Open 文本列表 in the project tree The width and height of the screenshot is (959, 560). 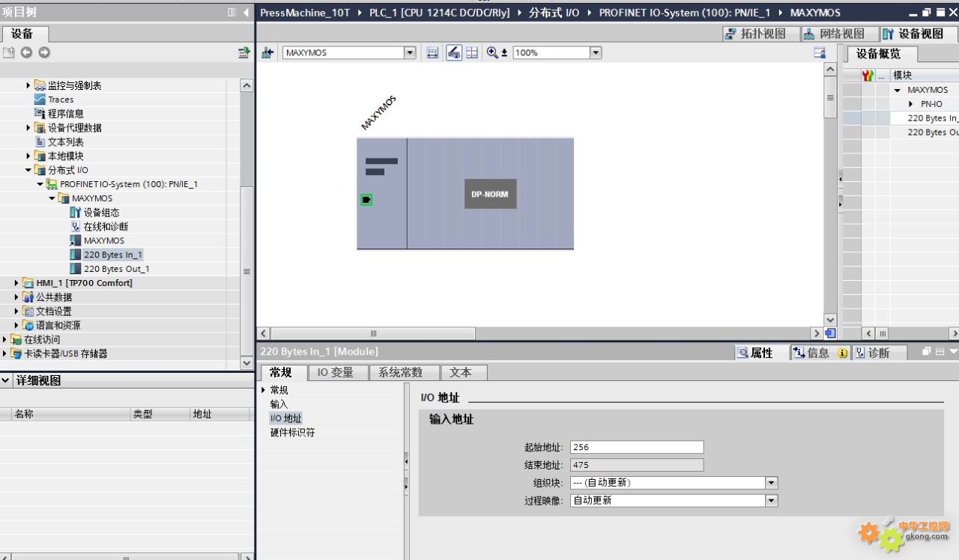(x=65, y=142)
